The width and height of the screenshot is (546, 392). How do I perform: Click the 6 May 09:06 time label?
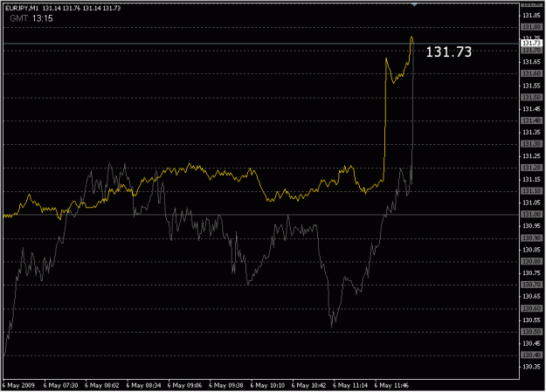pyautogui.click(x=184, y=385)
